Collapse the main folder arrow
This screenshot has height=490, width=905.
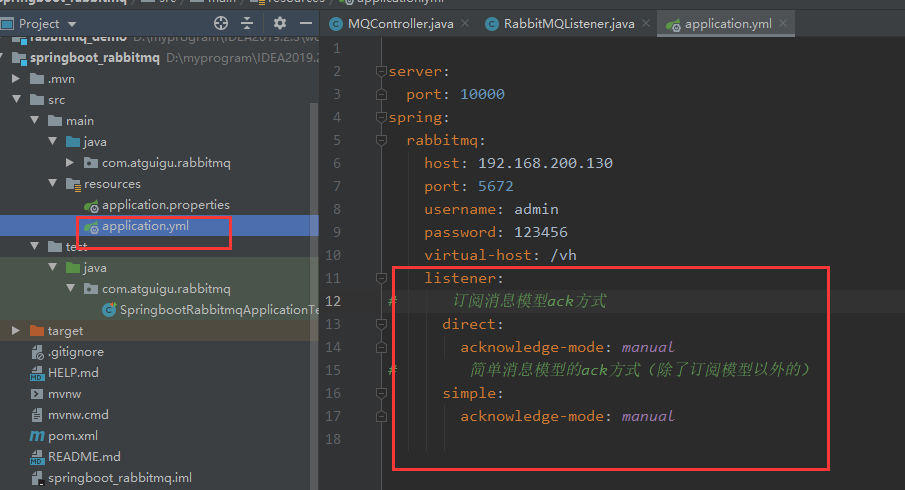pos(35,120)
